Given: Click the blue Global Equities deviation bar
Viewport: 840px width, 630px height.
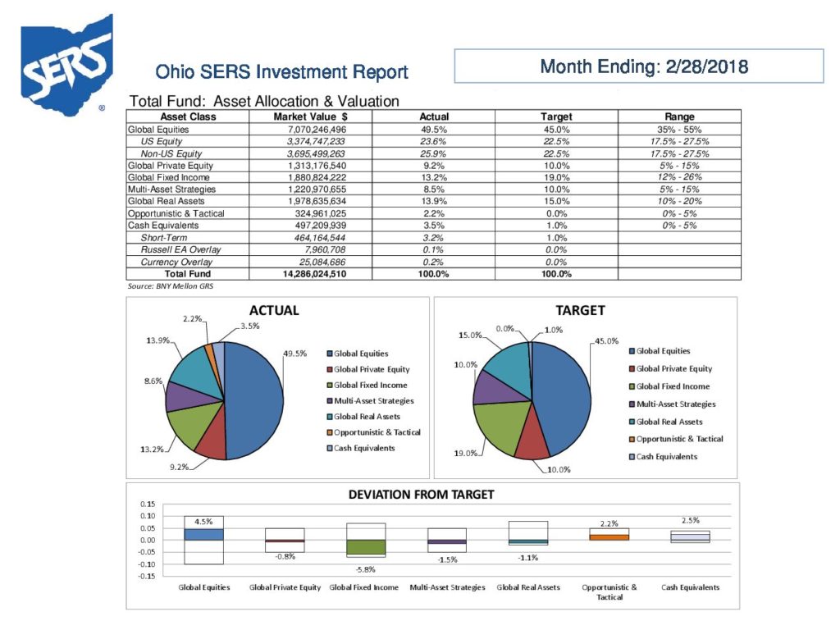Looking at the screenshot, I should (204, 534).
